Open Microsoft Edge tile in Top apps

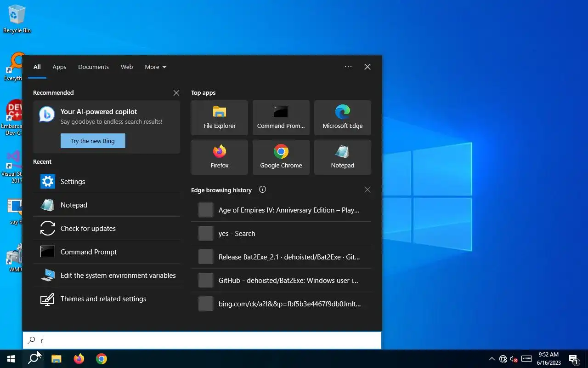point(343,118)
